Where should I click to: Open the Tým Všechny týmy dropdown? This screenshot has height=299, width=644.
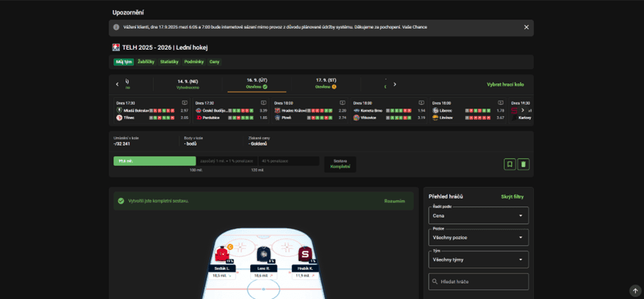pyautogui.click(x=478, y=259)
